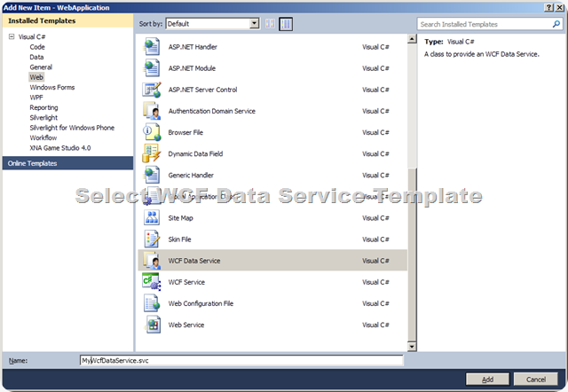Viewport: 568px width, 392px height.
Task: Select the Code category
Action: pyautogui.click(x=37, y=47)
